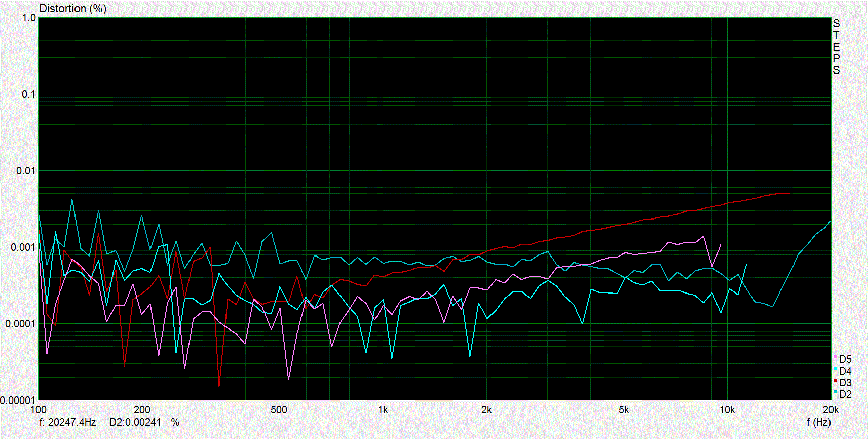Click the D2 curve's first spike above 0.001 near 125 Hz
Image resolution: width=868 pixels, height=439 pixels.
pos(72,200)
